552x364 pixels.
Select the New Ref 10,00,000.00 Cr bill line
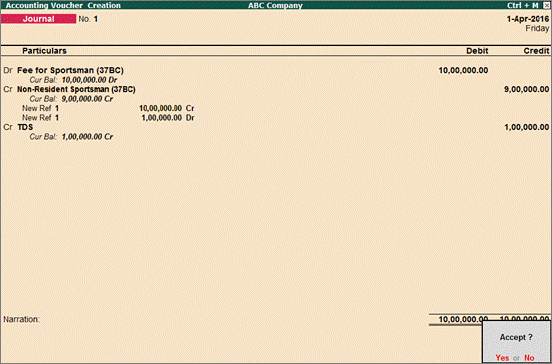108,108
